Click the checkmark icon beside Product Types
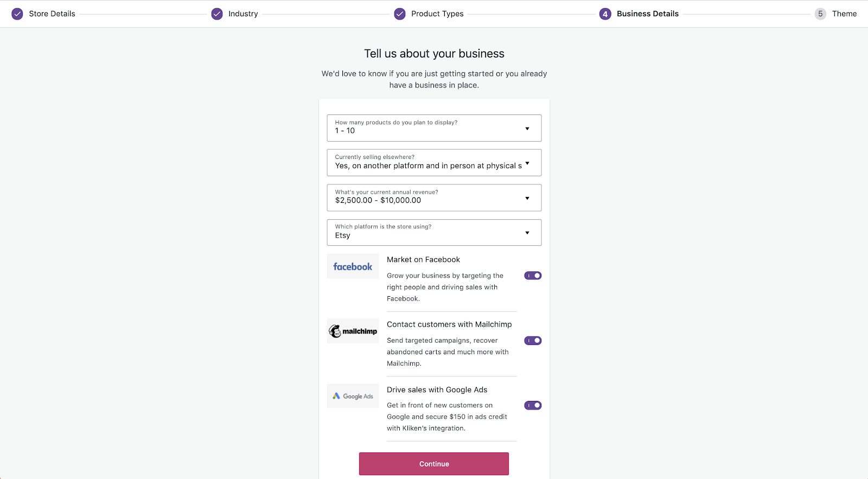The width and height of the screenshot is (868, 479). 400,14
